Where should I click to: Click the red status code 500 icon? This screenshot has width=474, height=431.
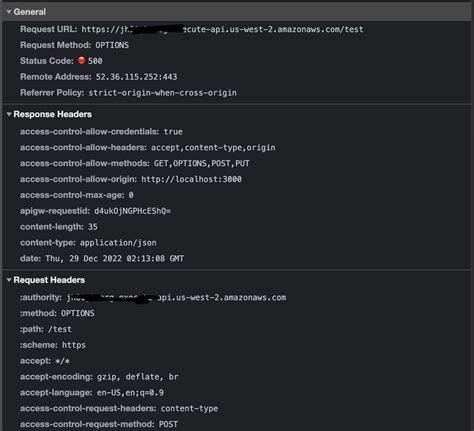tap(81, 60)
